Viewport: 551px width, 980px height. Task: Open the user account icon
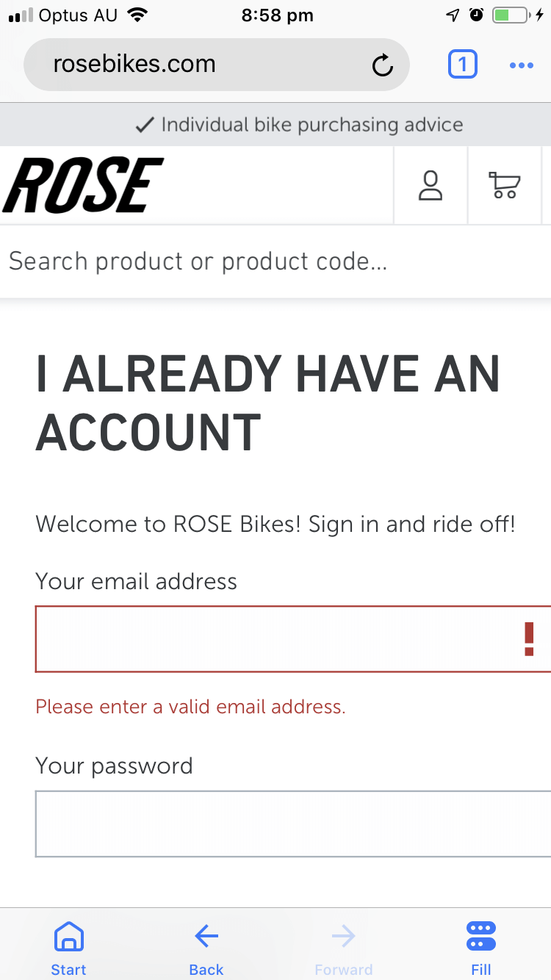430,185
